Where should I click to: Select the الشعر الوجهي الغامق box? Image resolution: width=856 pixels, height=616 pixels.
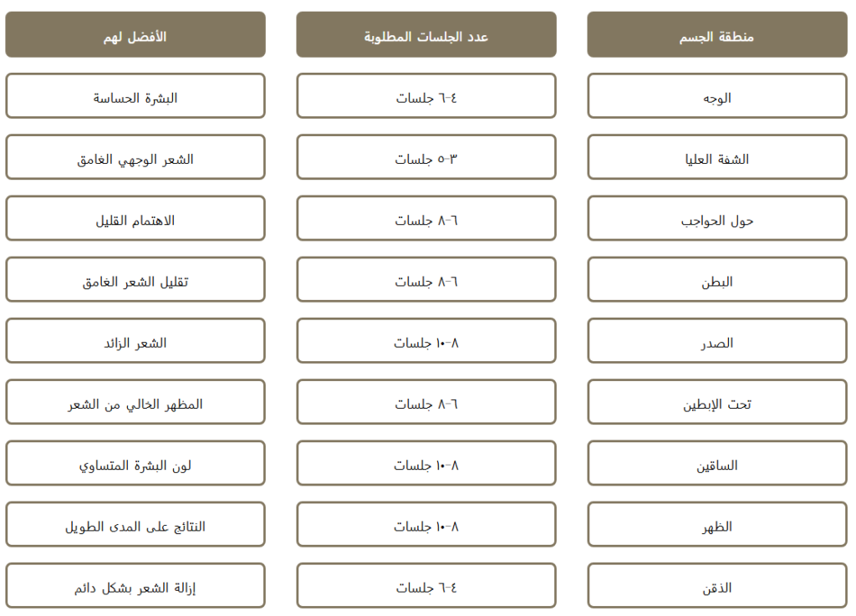135,157
